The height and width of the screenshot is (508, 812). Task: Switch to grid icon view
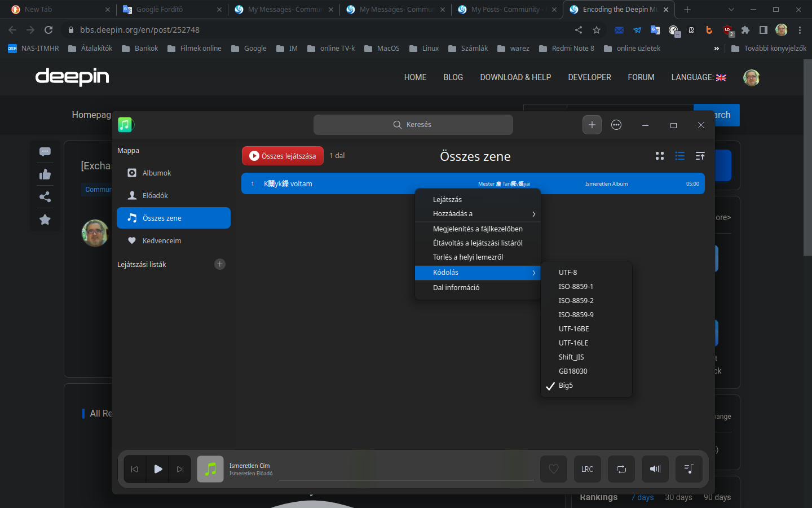point(660,156)
